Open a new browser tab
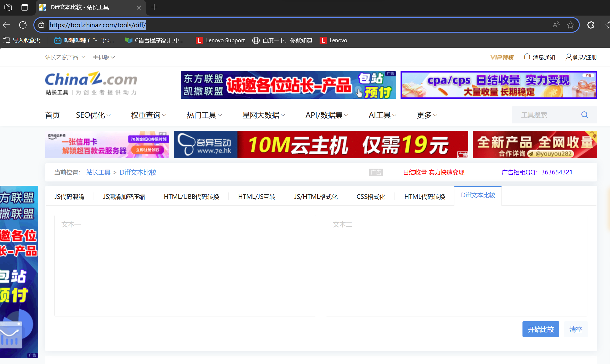The height and width of the screenshot is (364, 610). (x=154, y=7)
